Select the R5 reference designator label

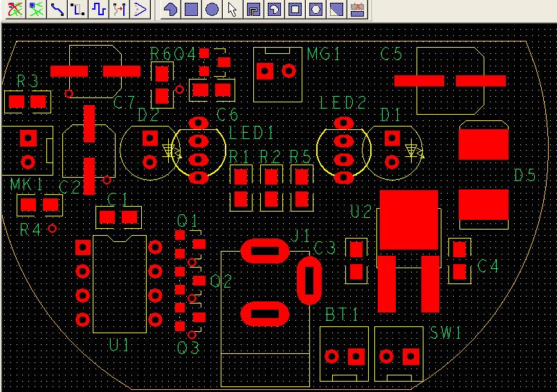coord(300,157)
